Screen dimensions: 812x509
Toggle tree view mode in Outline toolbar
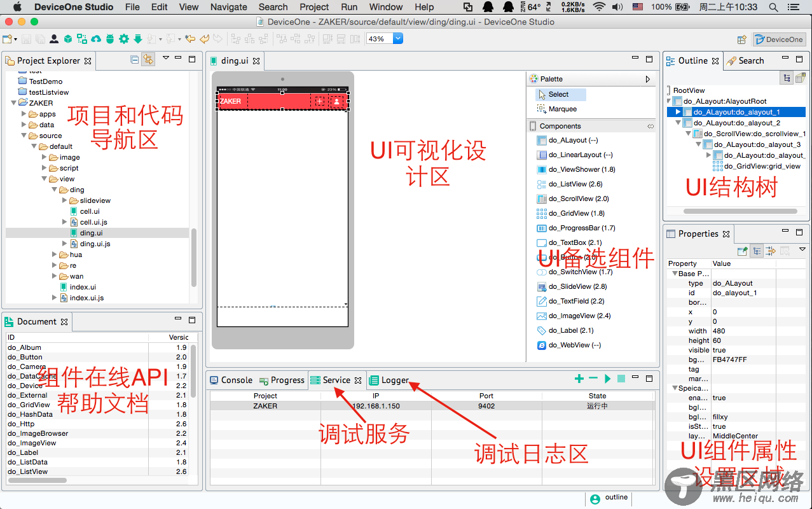[787, 78]
